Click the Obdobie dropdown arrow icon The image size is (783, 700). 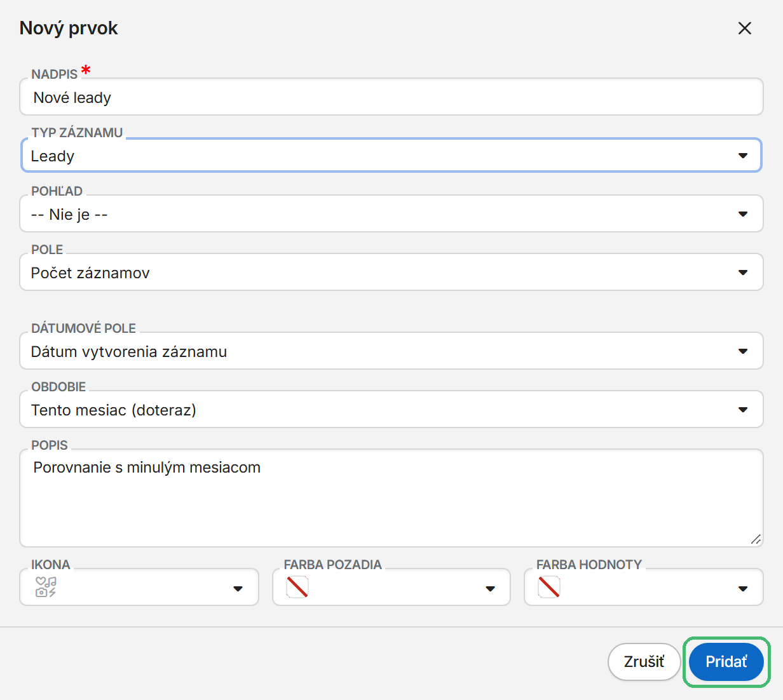pos(743,410)
